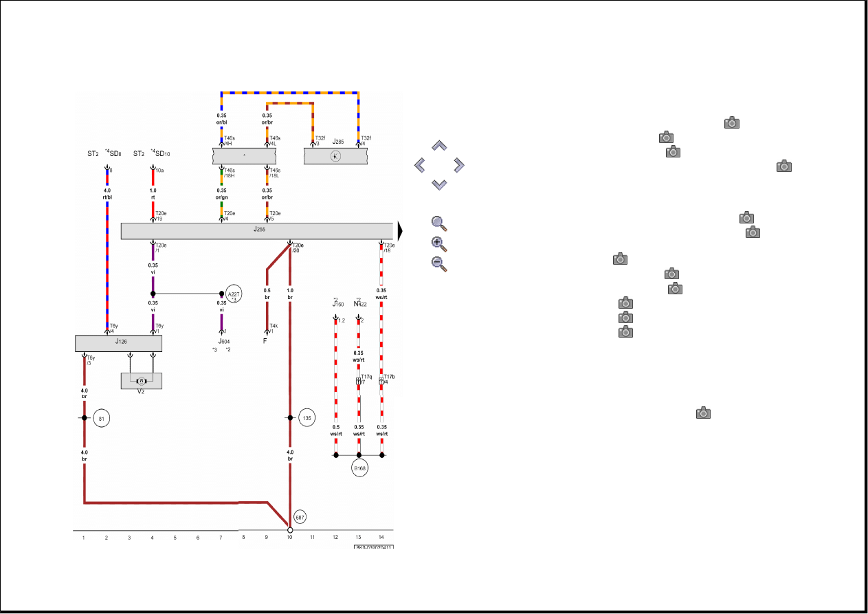
Task: Open the rightmost camera photo icon
Action: 784,166
